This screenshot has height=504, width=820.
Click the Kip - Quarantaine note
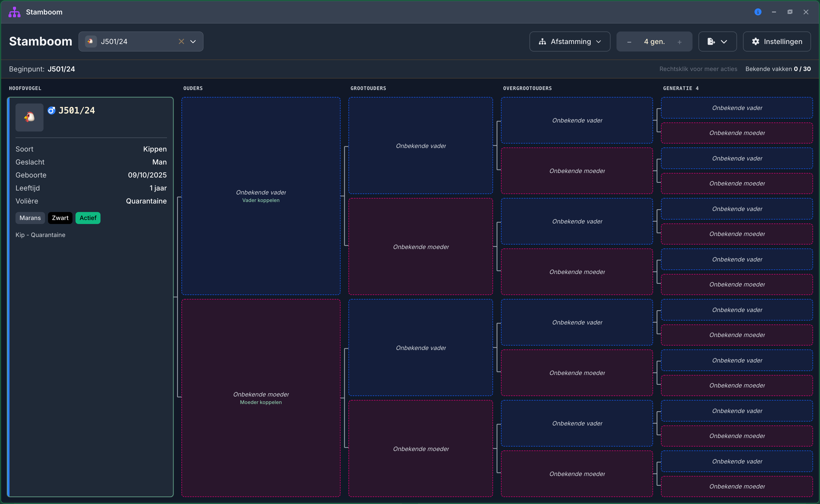click(x=40, y=235)
